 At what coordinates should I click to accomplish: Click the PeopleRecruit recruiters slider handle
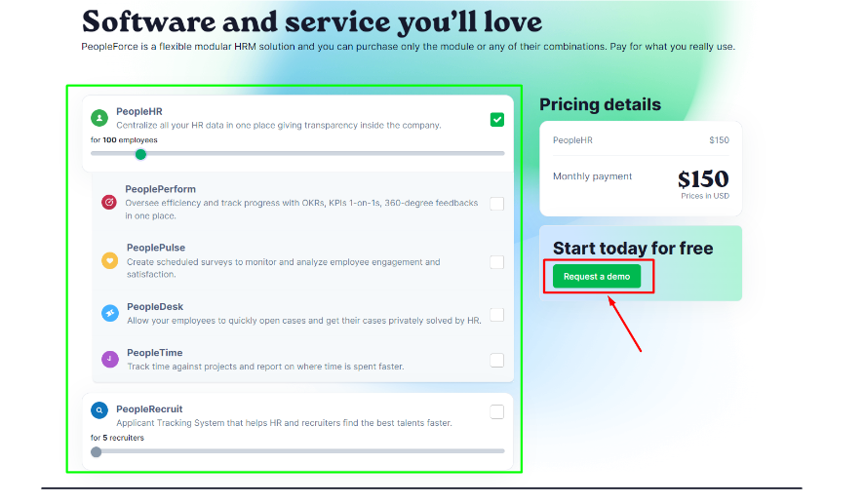pyautogui.click(x=97, y=452)
